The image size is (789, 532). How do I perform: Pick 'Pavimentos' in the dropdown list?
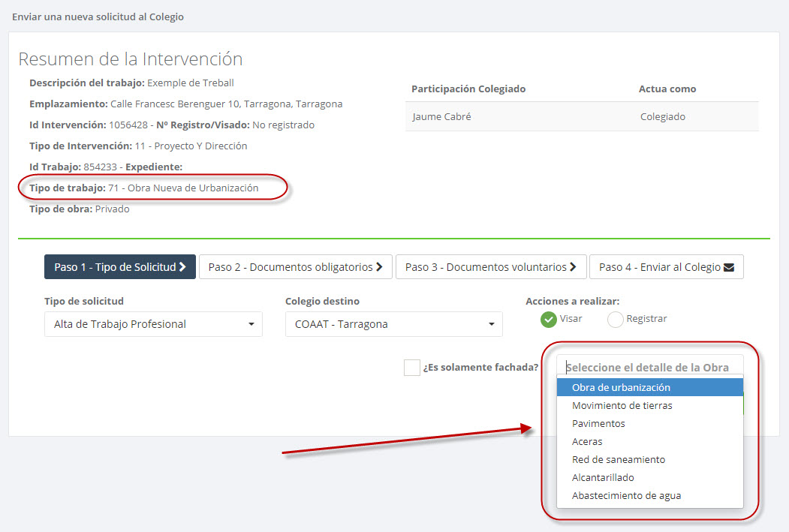coord(598,423)
